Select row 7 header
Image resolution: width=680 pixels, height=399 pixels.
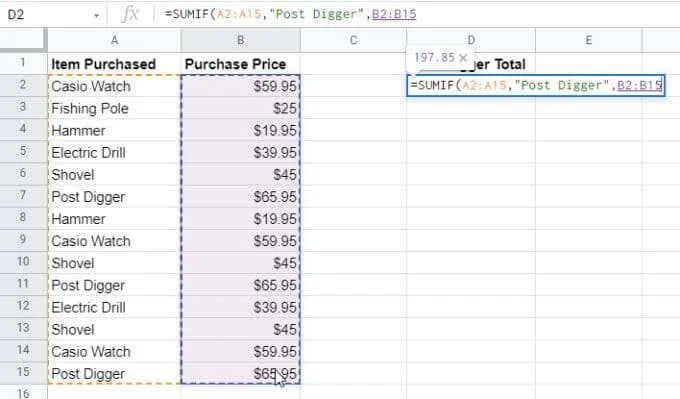pos(23,196)
